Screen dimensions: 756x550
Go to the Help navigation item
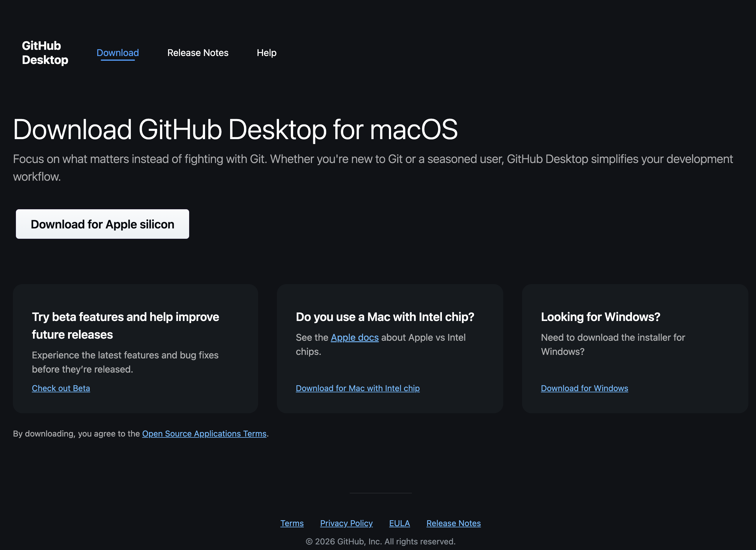pos(266,53)
